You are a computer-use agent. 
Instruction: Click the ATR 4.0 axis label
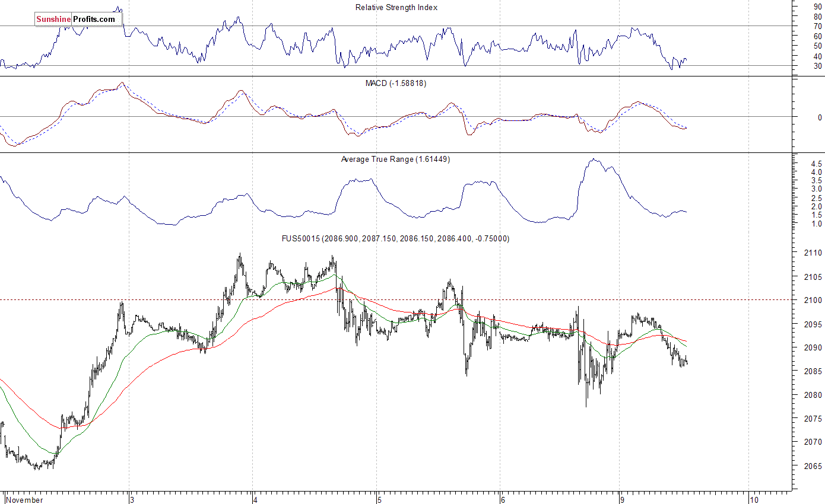tap(816, 173)
